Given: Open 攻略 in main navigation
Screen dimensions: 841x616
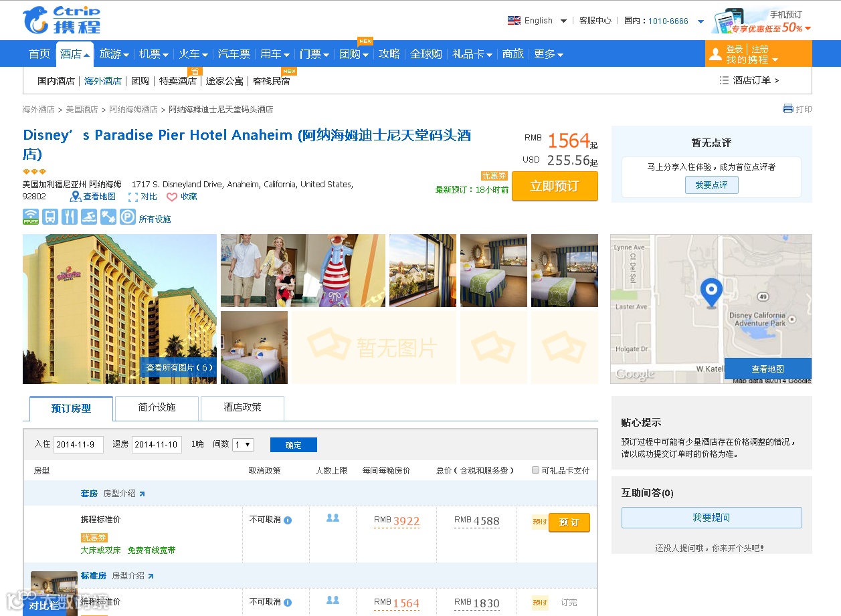Looking at the screenshot, I should coord(389,54).
